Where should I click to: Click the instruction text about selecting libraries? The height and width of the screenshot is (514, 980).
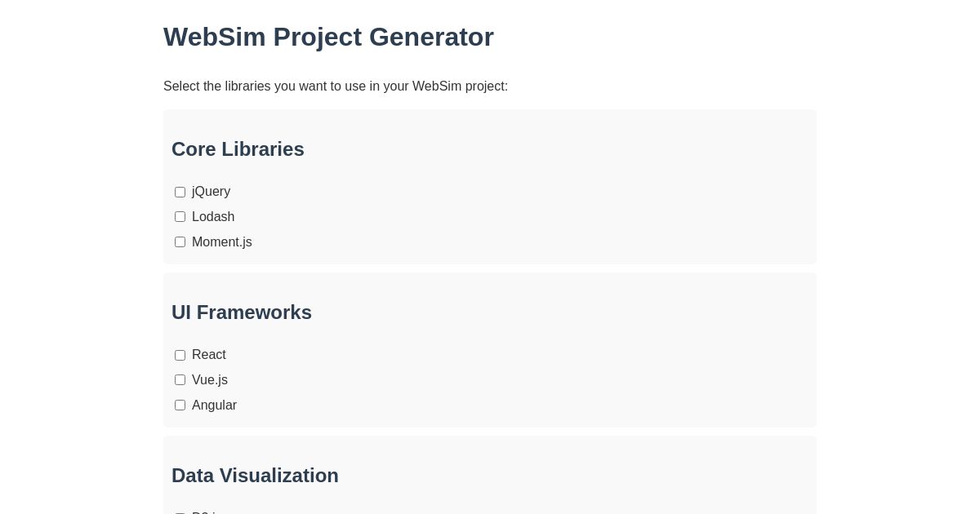(336, 86)
